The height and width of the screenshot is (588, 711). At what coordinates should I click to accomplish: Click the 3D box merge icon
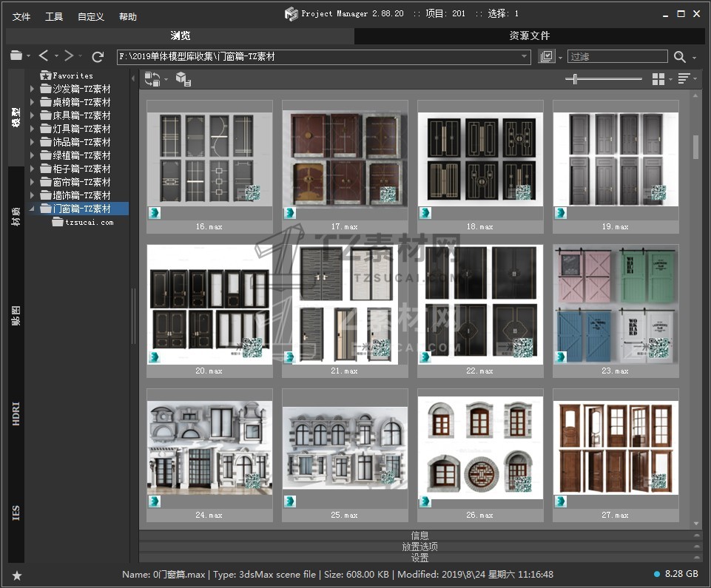tap(183, 79)
